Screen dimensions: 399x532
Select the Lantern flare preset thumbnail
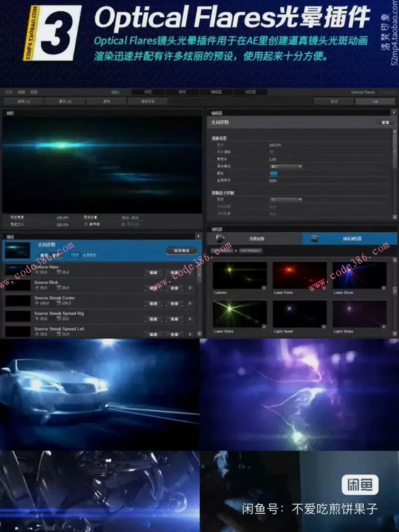click(239, 275)
